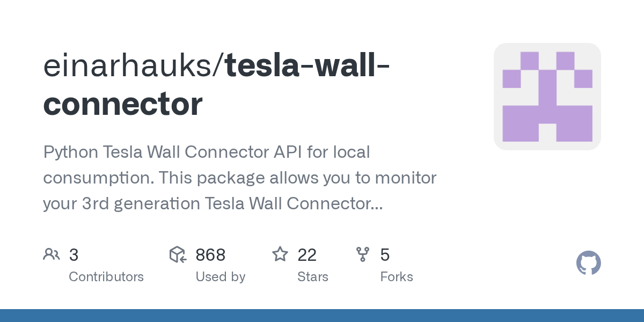The height and width of the screenshot is (322, 644).
Task: Select the Forks label
Action: coord(396,277)
